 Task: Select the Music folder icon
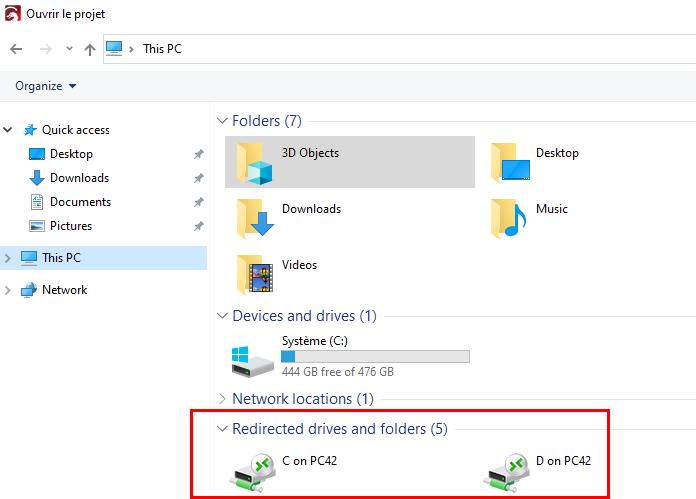(509, 218)
